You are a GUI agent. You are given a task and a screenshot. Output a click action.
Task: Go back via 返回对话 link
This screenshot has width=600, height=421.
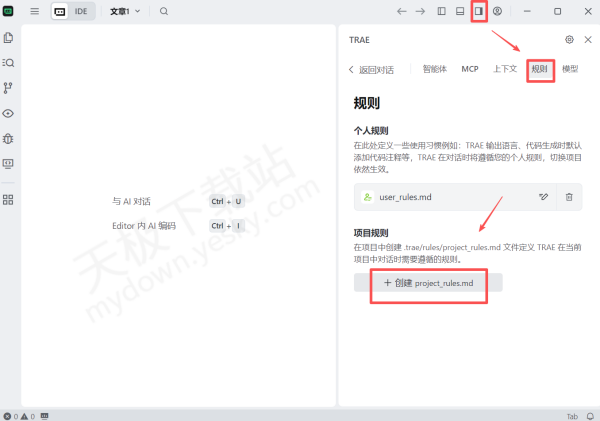(x=371, y=70)
